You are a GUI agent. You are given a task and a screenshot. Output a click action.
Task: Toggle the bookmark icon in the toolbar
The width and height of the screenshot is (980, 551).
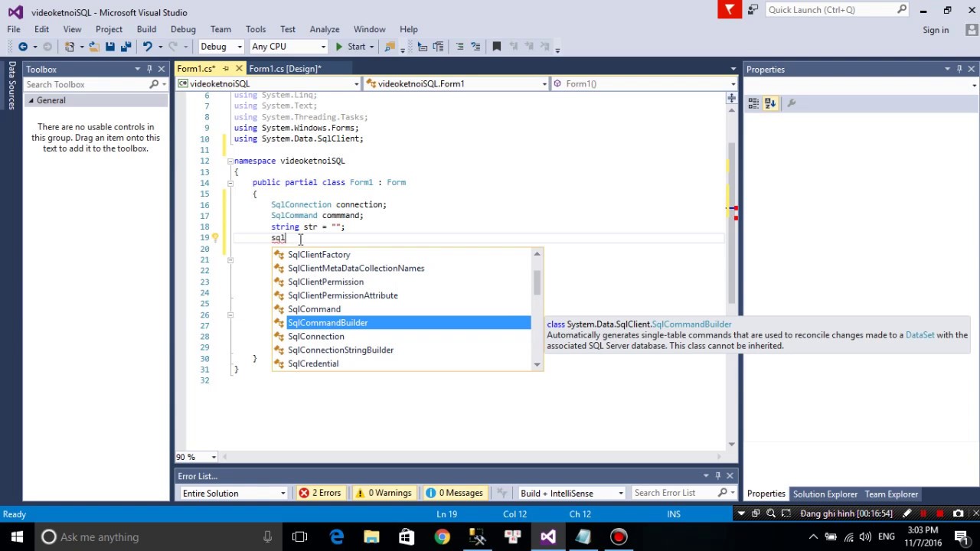496,47
